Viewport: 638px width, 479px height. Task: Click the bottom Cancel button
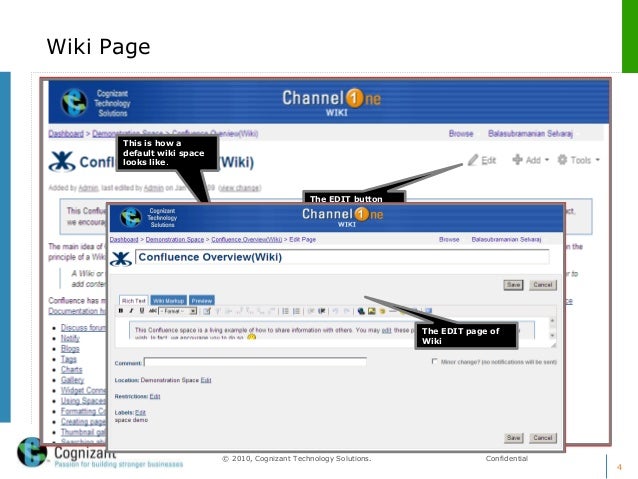[x=543, y=438]
